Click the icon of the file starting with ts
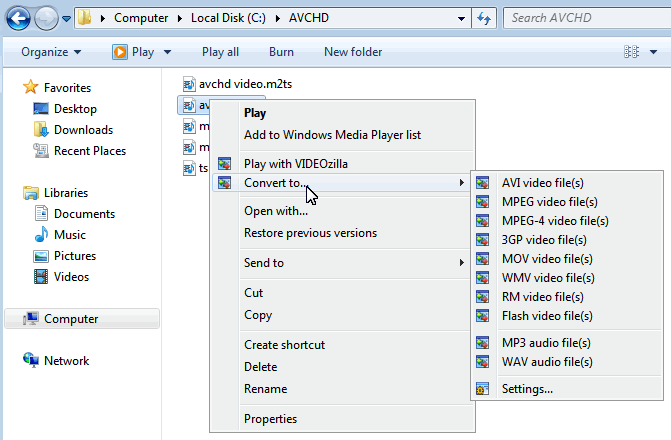This screenshot has height=440, width=671. [189, 168]
